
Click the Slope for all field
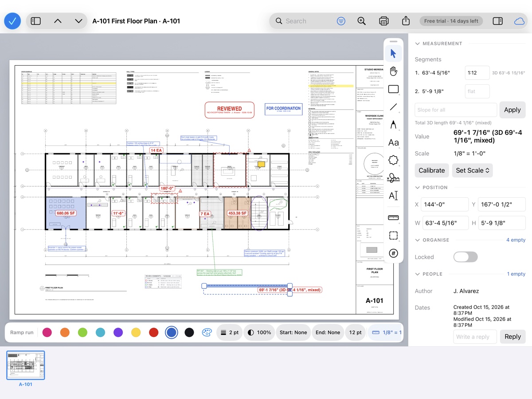coord(456,110)
